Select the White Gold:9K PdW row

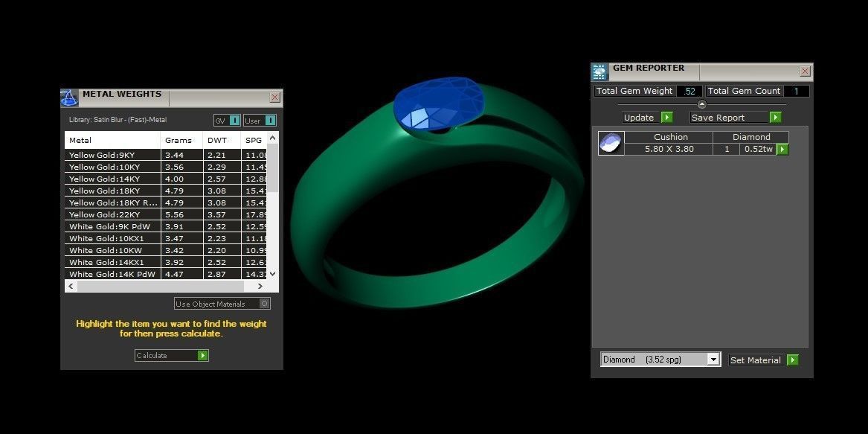click(x=166, y=227)
